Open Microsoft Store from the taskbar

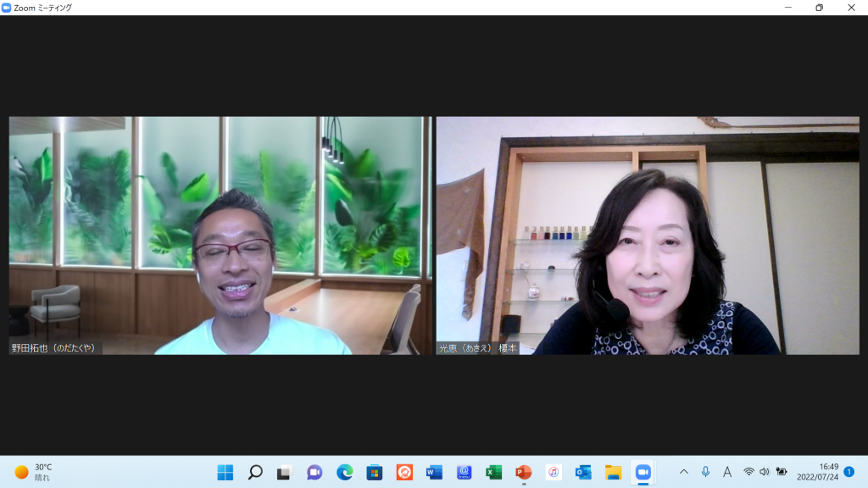click(374, 472)
